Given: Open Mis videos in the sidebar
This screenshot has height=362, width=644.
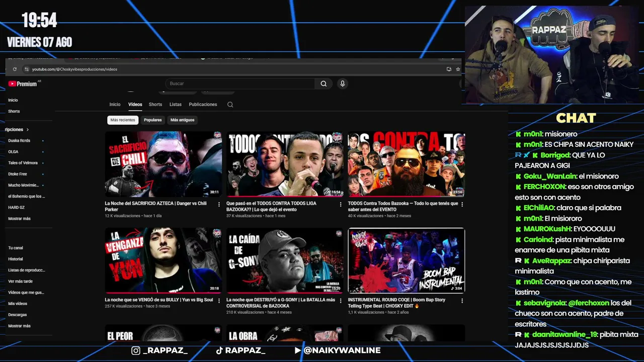Looking at the screenshot, I should click(18, 304).
